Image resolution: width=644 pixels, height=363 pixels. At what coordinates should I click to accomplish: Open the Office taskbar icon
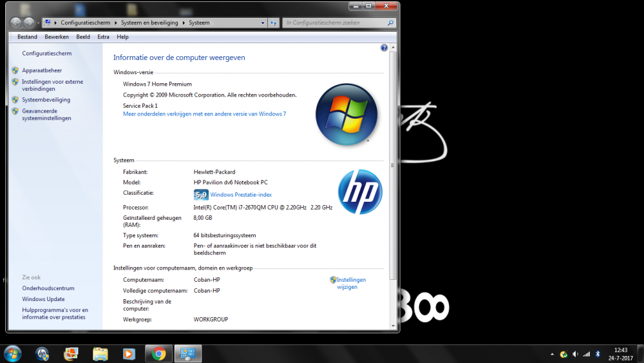(x=71, y=353)
